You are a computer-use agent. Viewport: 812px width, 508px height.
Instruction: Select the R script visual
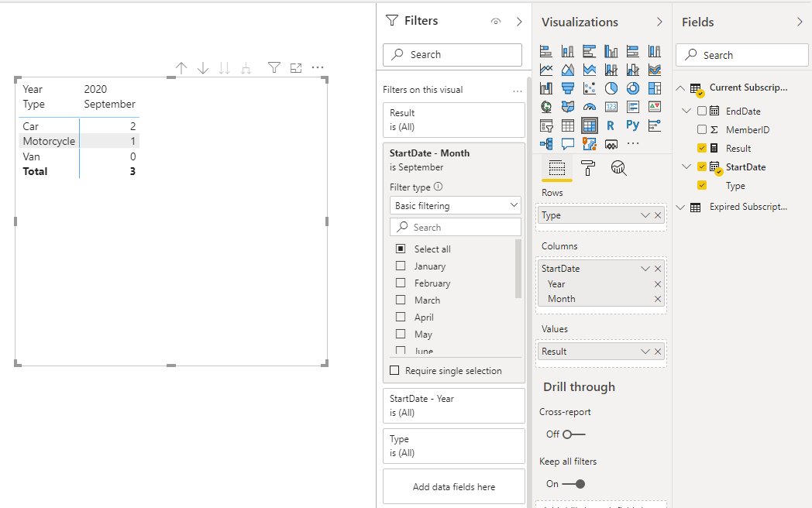(611, 125)
